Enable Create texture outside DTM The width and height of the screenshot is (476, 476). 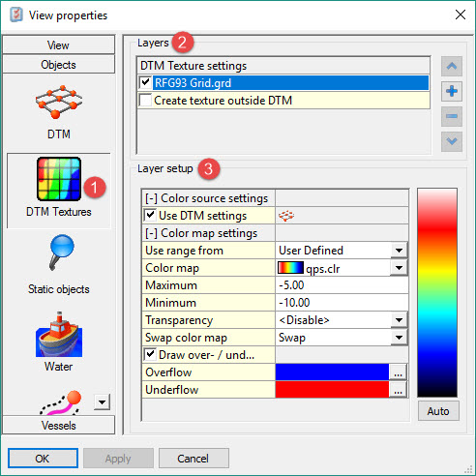coord(145,100)
